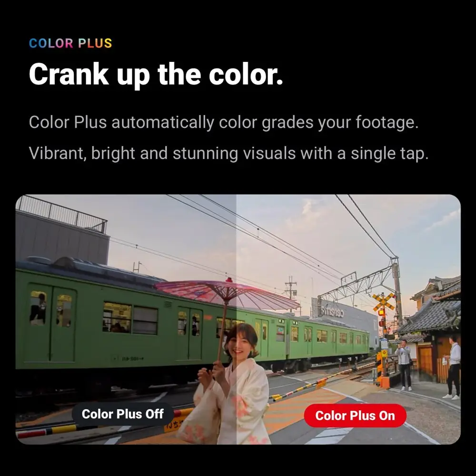Click the rainbow COLOR PLUS label

(x=70, y=43)
